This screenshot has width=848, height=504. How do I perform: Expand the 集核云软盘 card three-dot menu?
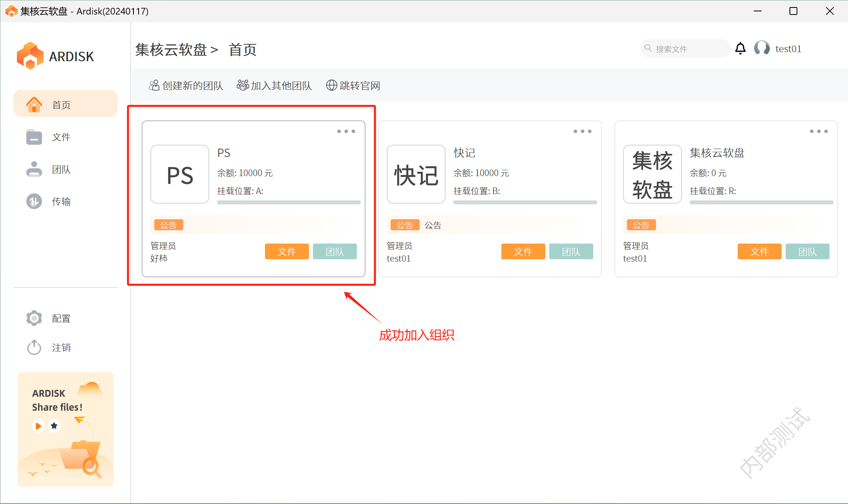[819, 131]
